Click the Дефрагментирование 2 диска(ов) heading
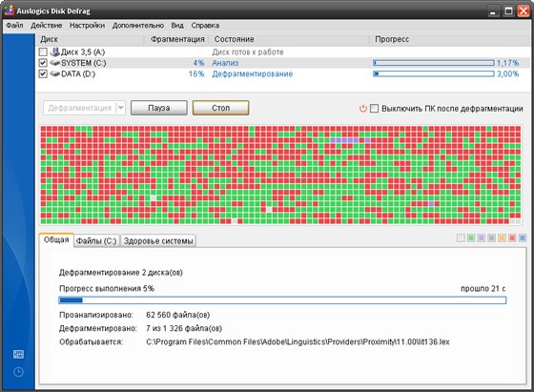This screenshot has width=534, height=392. tap(121, 273)
